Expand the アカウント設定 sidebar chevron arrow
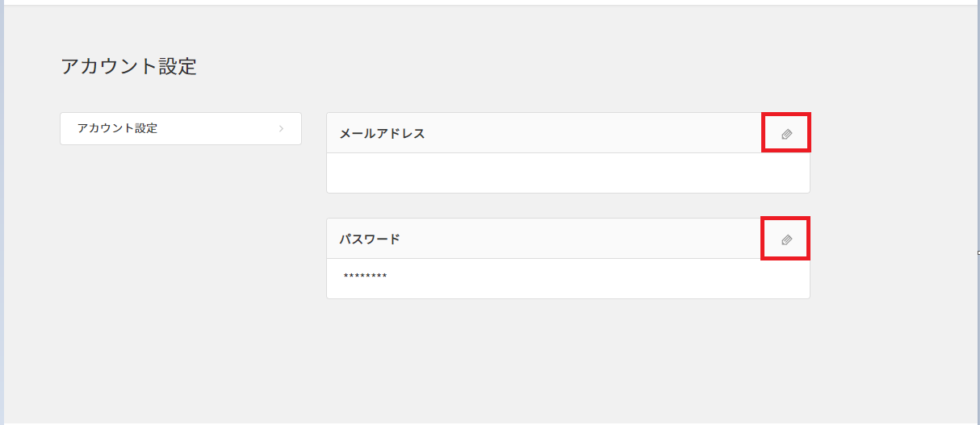 pyautogui.click(x=281, y=128)
